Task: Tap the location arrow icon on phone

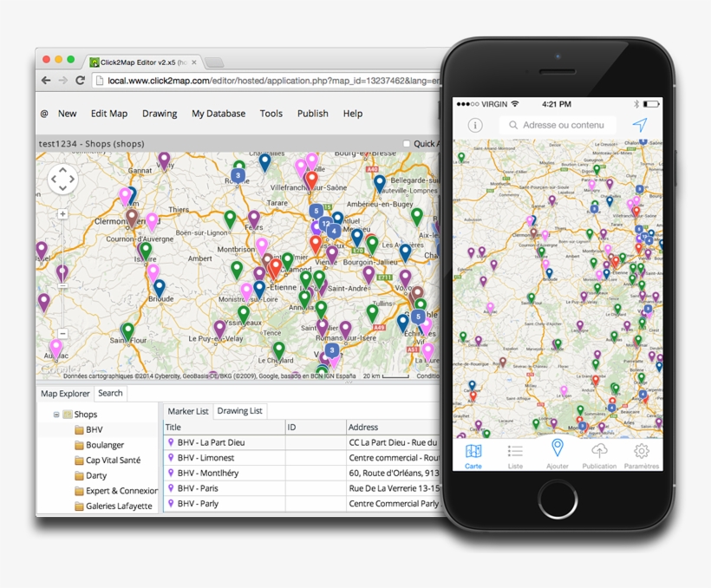Action: pos(640,124)
